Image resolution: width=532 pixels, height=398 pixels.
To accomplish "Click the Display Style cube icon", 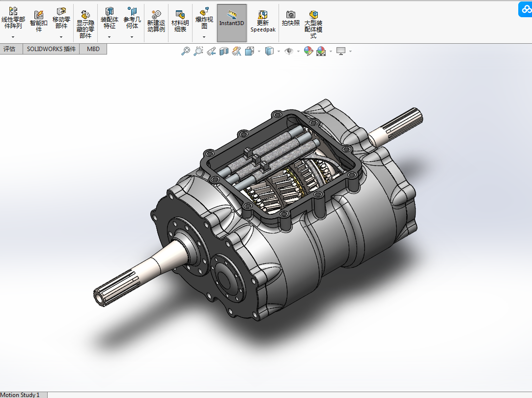I will (269, 51).
